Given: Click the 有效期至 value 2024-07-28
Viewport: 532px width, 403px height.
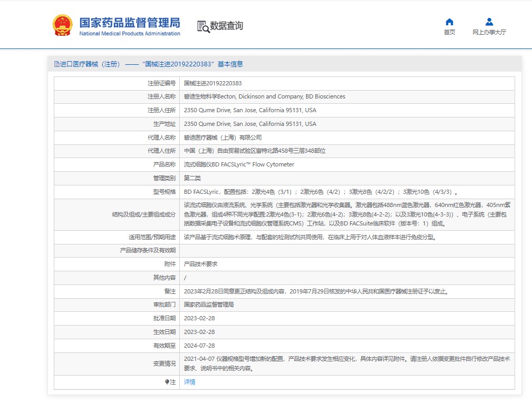Looking at the screenshot, I should pos(199,346).
